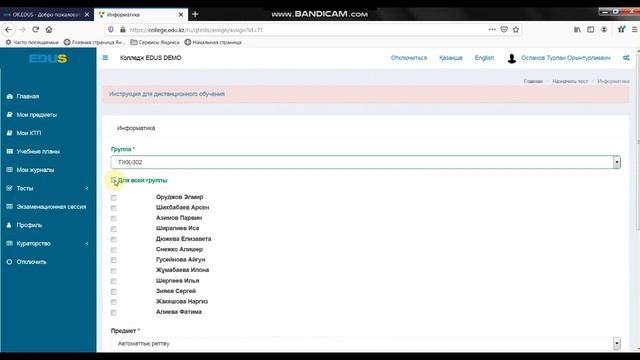
Task: Check the box for Алиева Фатима
Action: pos(113,313)
